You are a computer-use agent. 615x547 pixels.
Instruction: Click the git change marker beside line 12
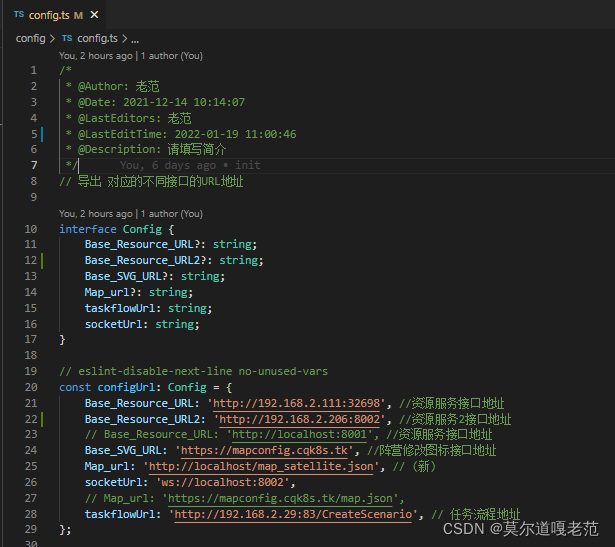pos(43,260)
